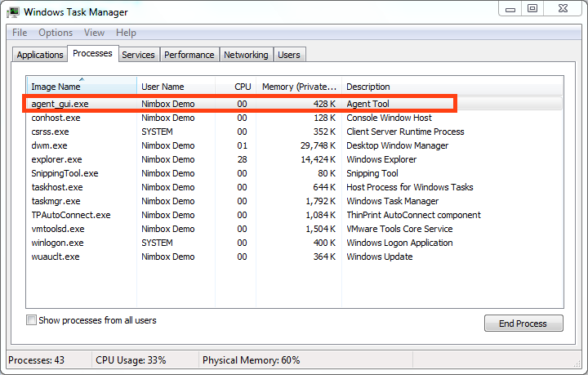Open the Options menu
588x375 pixels.
pos(56,33)
